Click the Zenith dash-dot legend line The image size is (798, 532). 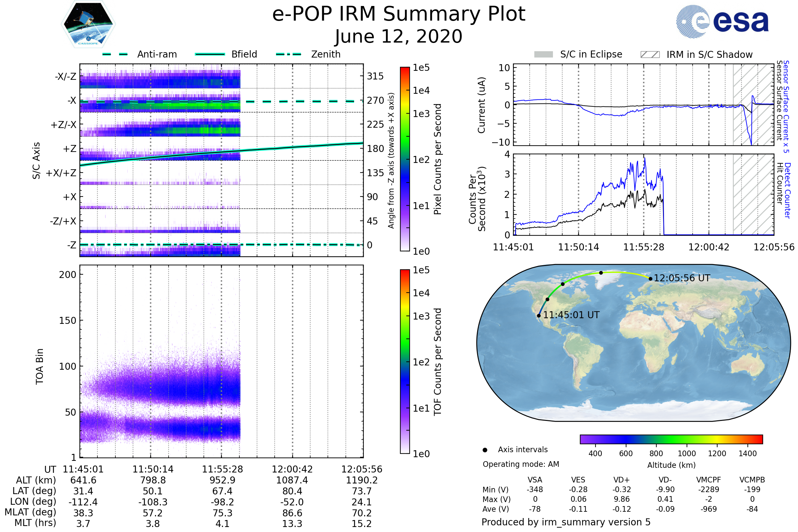tap(288, 54)
